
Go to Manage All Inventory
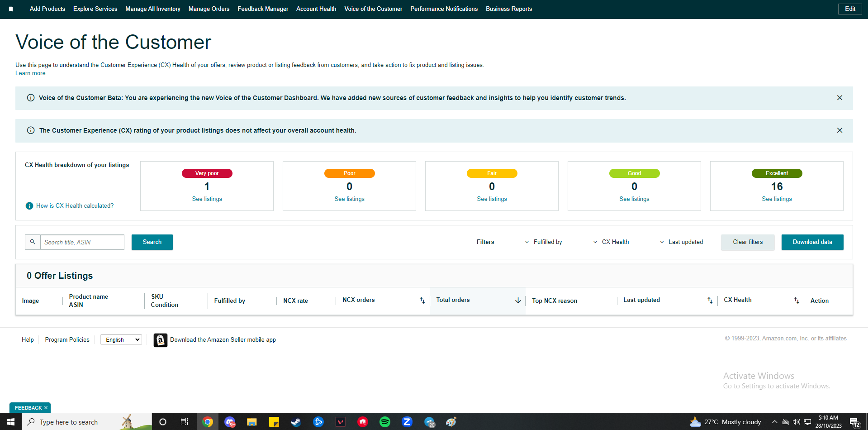(x=153, y=9)
